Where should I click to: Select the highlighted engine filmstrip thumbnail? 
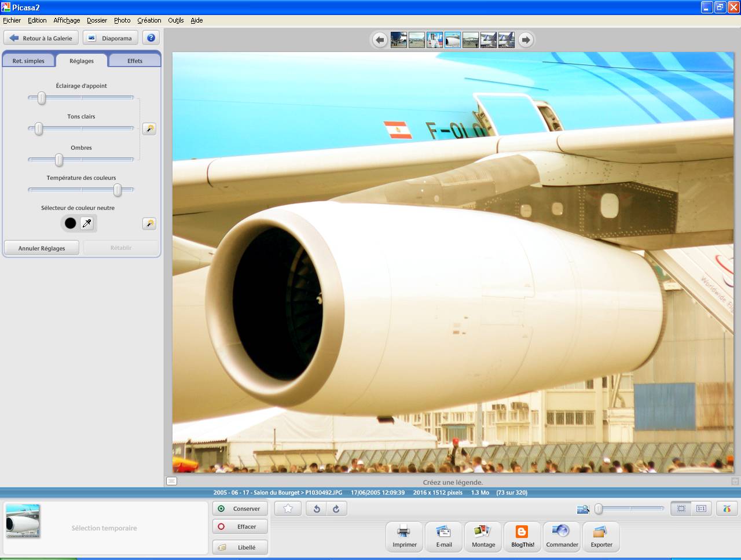click(x=453, y=40)
